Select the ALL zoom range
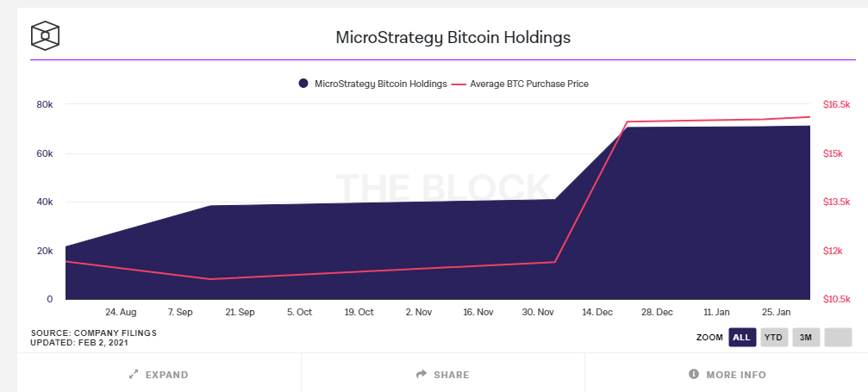868x392 pixels. coord(741,338)
